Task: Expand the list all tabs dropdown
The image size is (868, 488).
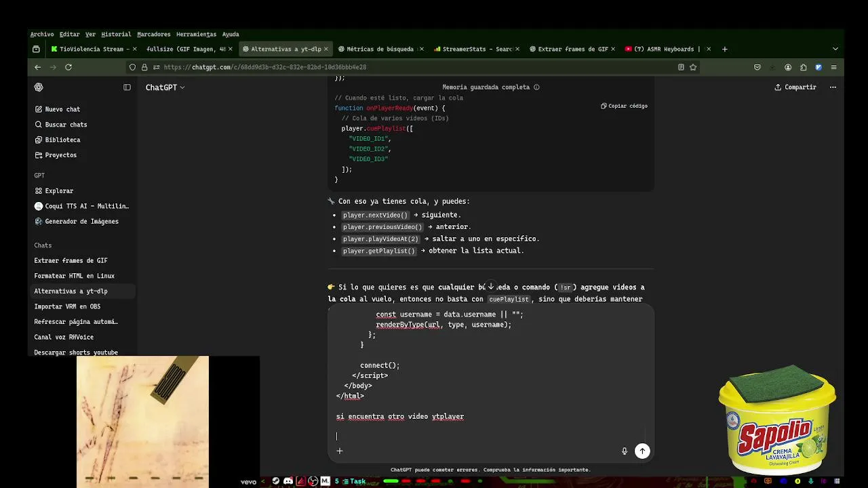Action: pos(835,49)
